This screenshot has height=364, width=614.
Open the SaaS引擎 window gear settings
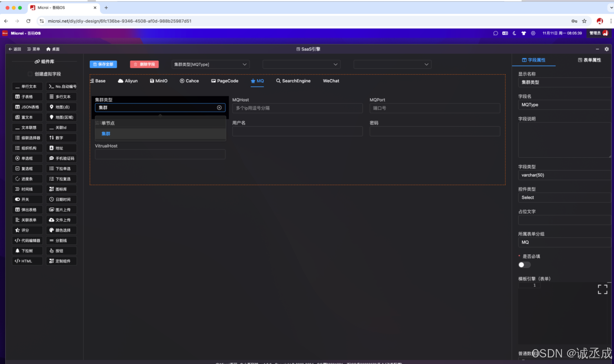(606, 49)
